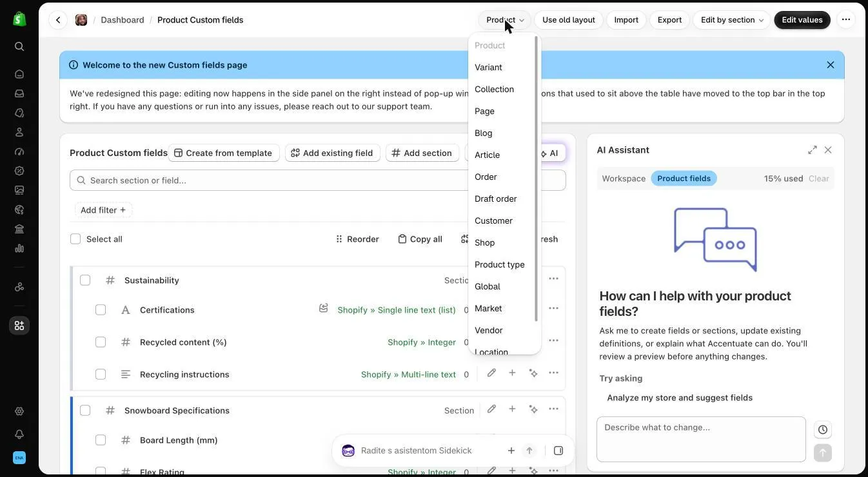
Task: Tick the Certifications field checkbox
Action: [101, 310]
